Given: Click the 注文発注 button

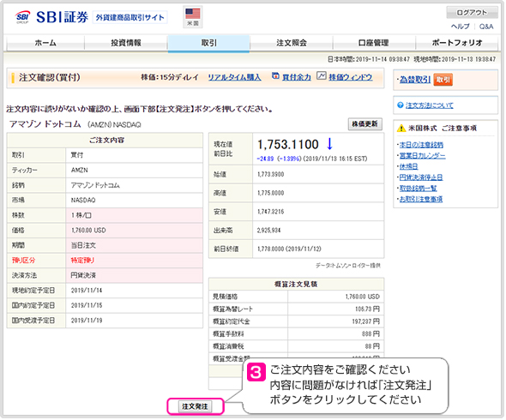Looking at the screenshot, I should pos(195,406).
